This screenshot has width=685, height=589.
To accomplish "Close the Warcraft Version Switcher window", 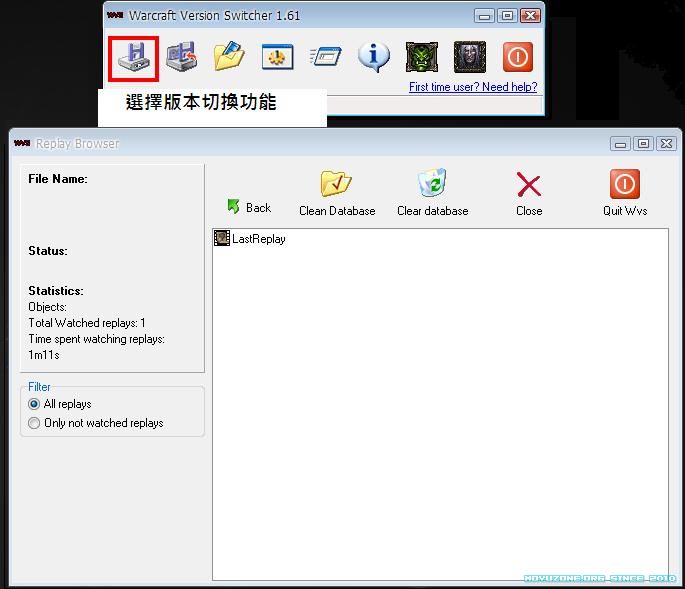I will (x=530, y=16).
